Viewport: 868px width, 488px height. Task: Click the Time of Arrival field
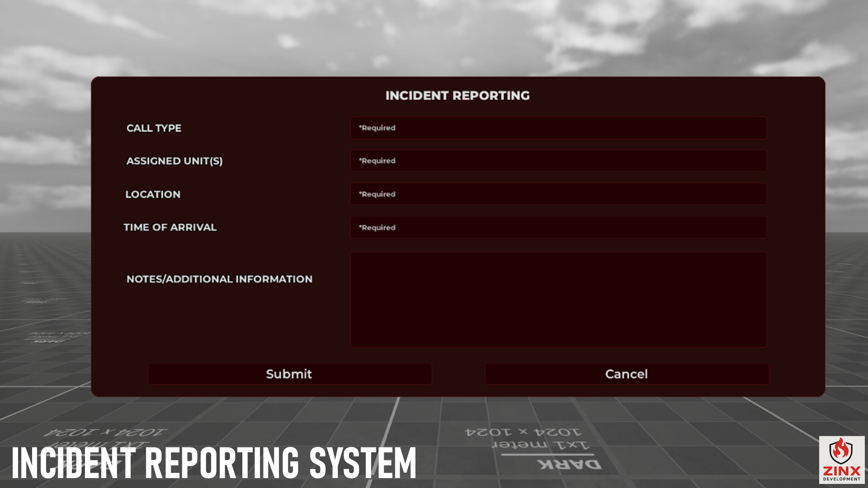coord(558,227)
